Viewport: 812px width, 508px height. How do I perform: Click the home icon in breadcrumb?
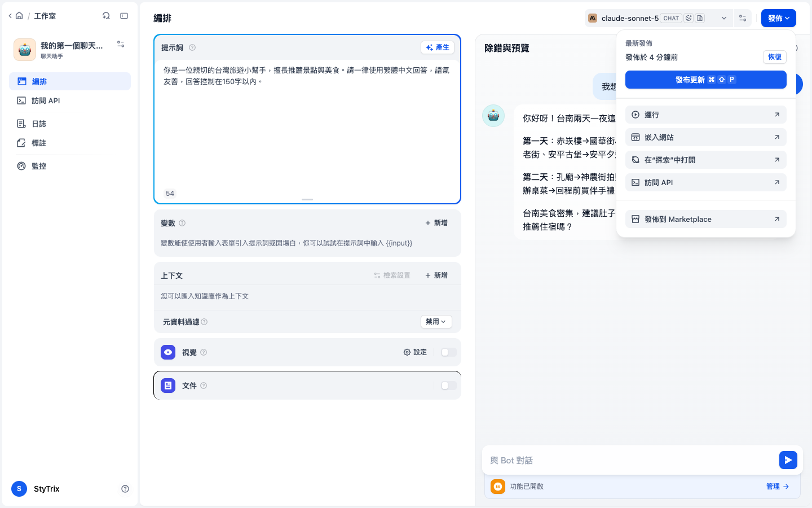(19, 16)
